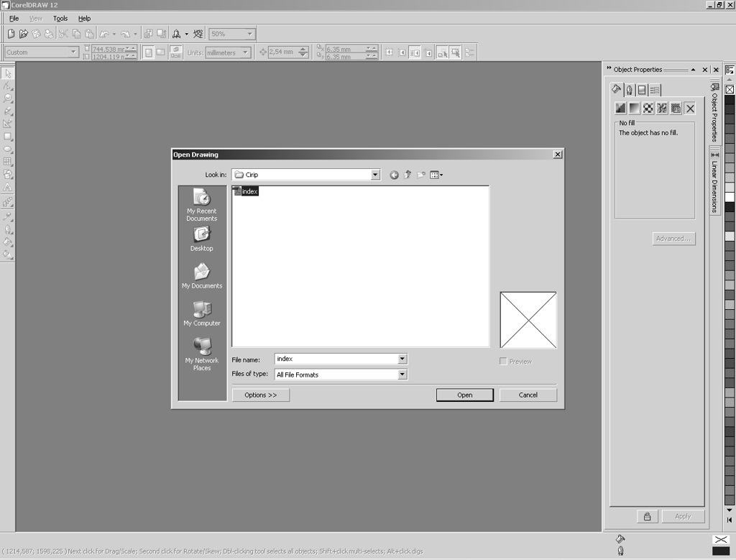Expand the Look in folder dropdown

375,175
